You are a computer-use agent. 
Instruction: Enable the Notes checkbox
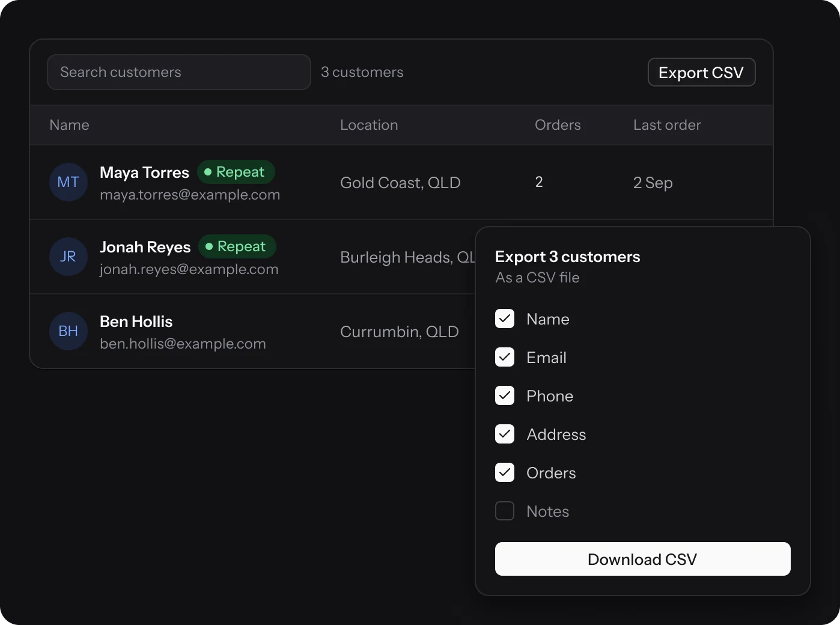(x=505, y=511)
